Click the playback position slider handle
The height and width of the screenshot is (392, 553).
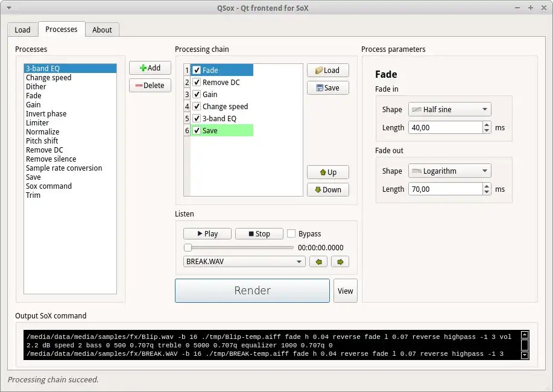click(x=188, y=248)
